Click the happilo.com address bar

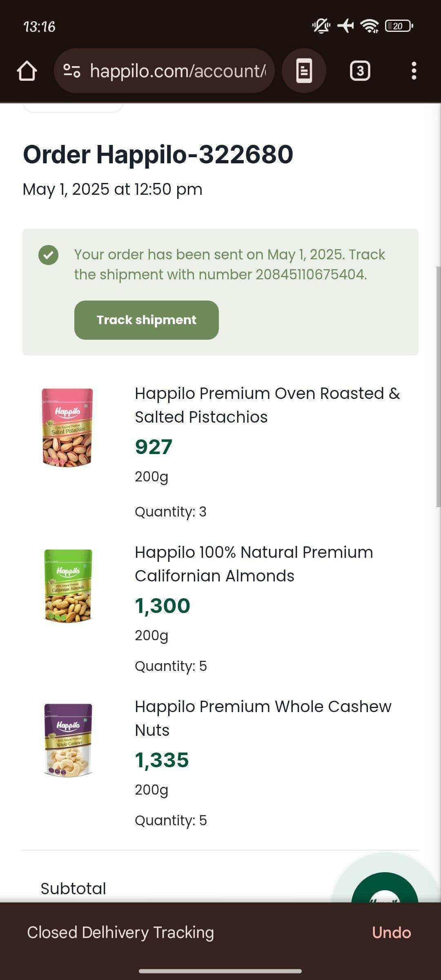178,71
